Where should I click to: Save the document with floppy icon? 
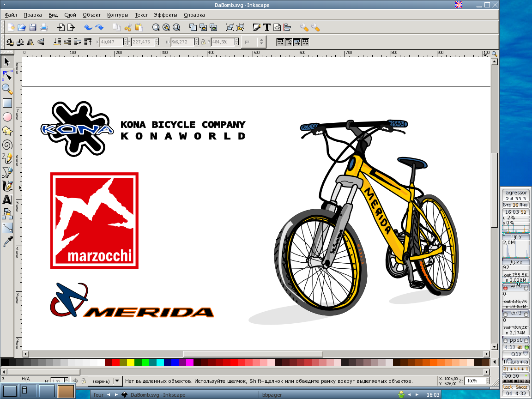pyautogui.click(x=33, y=28)
